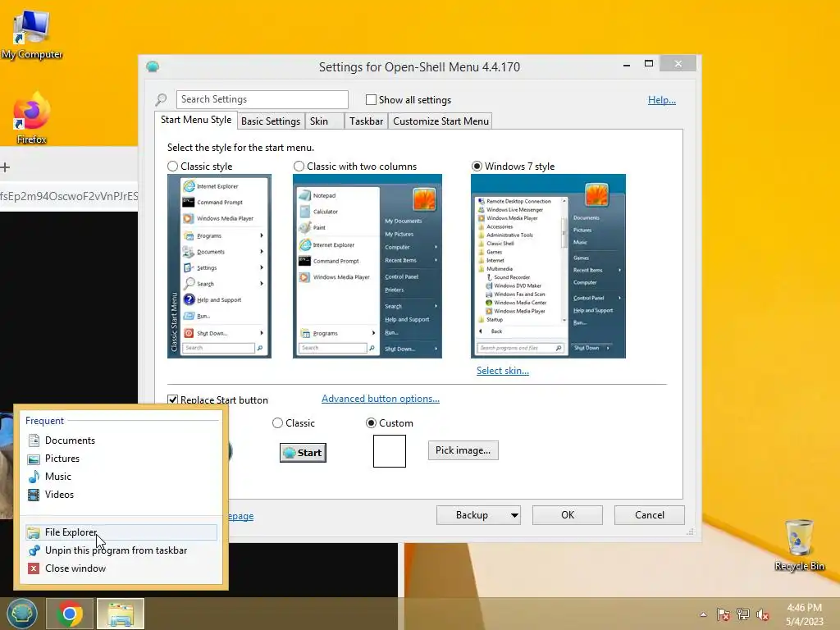The height and width of the screenshot is (630, 840).
Task: Open the Recycle Bin desktop icon
Action: pyautogui.click(x=799, y=545)
